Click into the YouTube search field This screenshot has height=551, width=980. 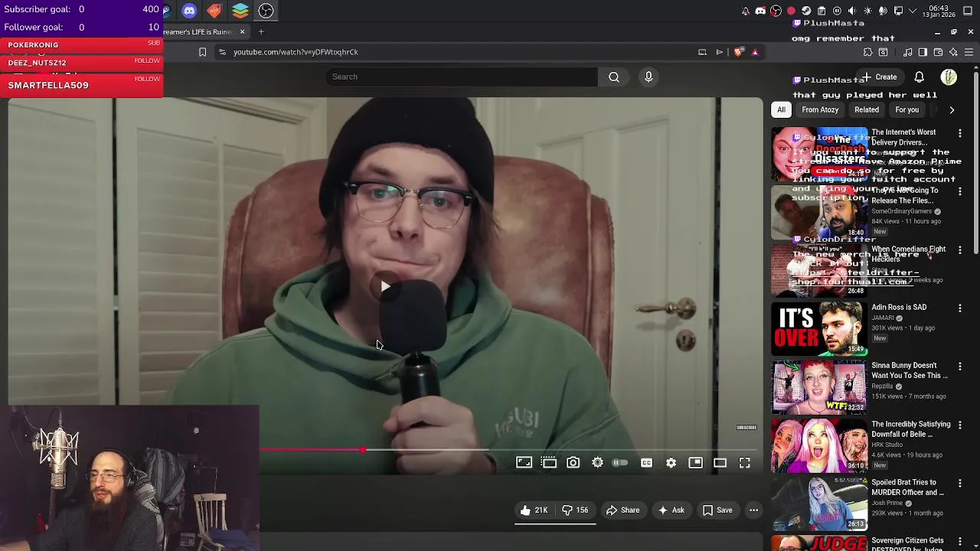coord(461,77)
